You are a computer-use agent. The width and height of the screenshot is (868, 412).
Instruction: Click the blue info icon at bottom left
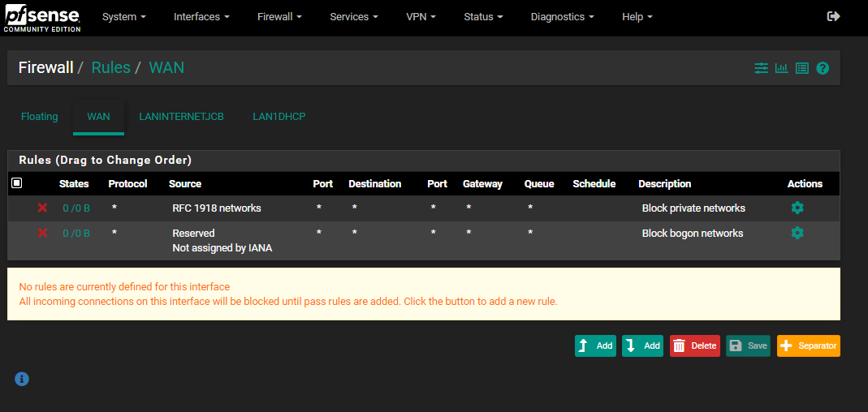(x=22, y=379)
